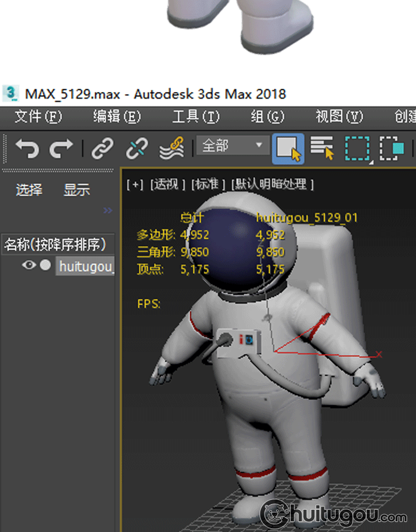Choose the Rectangular Selection Region tool
Screen dimensions: 416x532
[x=358, y=149]
